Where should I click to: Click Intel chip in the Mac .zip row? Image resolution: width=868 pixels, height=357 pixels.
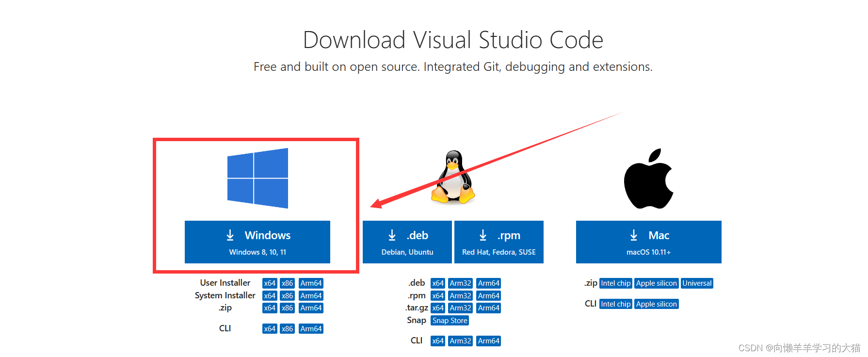616,283
